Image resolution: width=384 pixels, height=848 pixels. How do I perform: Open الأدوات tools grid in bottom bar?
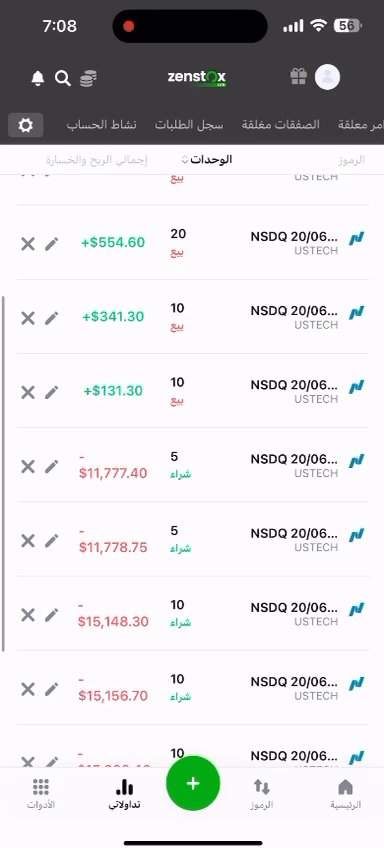[41, 794]
